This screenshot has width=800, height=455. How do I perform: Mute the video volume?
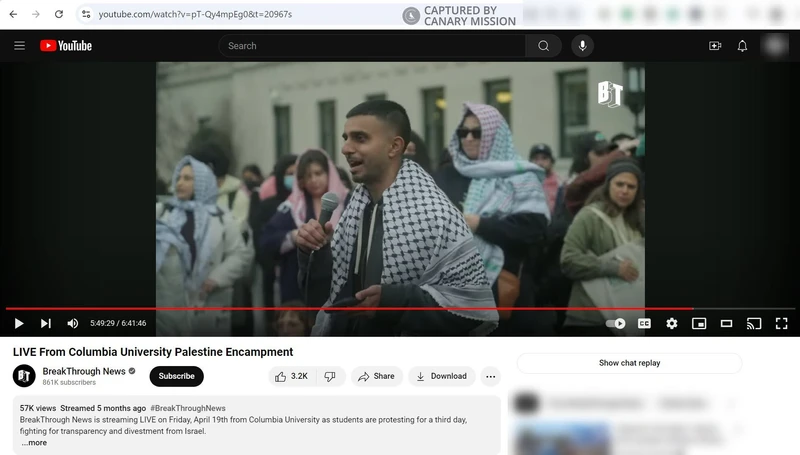(x=73, y=323)
